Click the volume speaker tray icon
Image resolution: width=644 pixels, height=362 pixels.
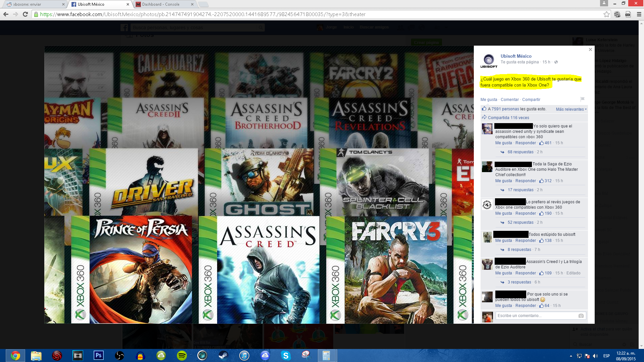point(595,356)
